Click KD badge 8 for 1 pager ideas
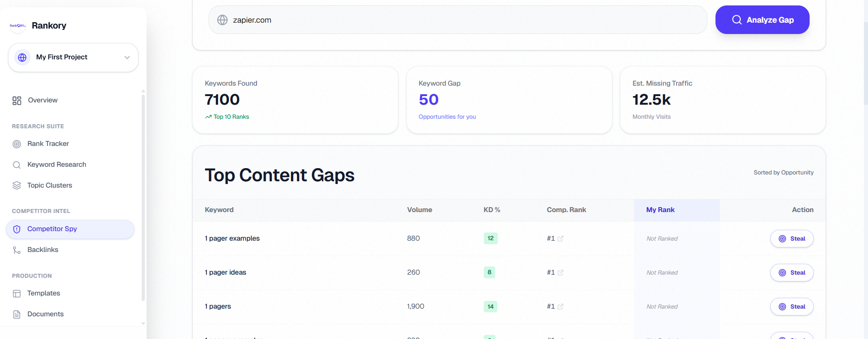 [489, 272]
